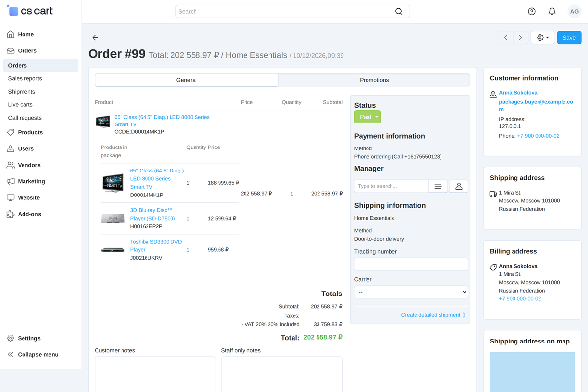Screen dimensions: 588x392
Task: Click the Add-ons puzzle icon in the sidebar
Action: [11, 214]
